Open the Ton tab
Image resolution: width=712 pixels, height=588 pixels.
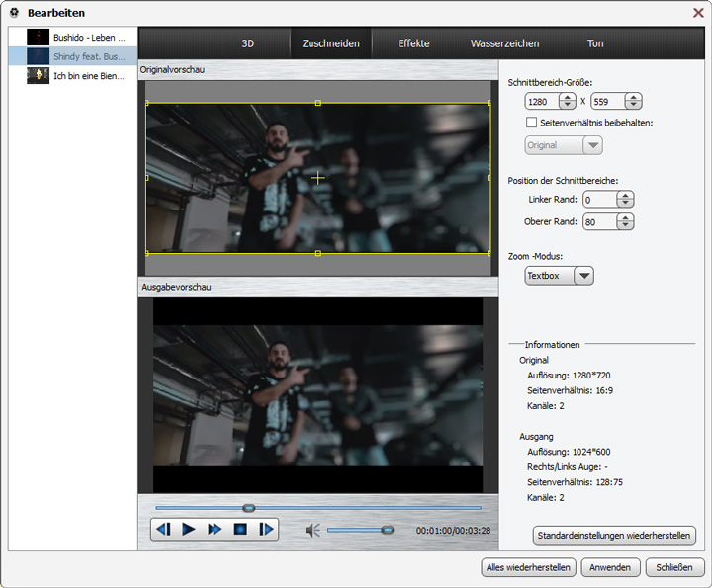(595, 43)
